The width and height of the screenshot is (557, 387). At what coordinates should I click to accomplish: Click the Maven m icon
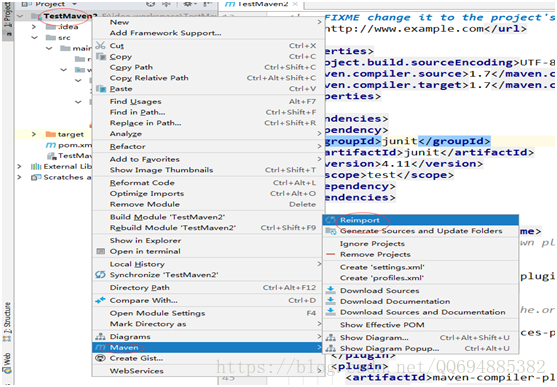point(101,348)
